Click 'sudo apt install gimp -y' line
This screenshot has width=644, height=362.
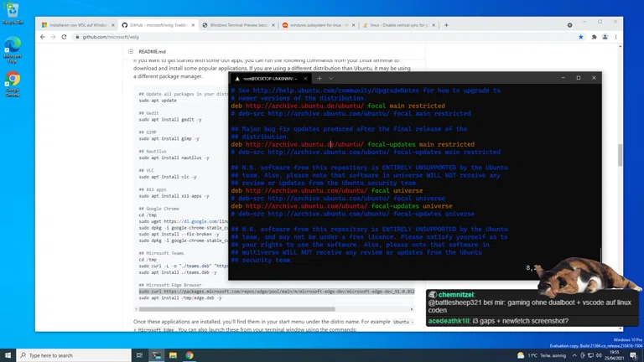169,139
